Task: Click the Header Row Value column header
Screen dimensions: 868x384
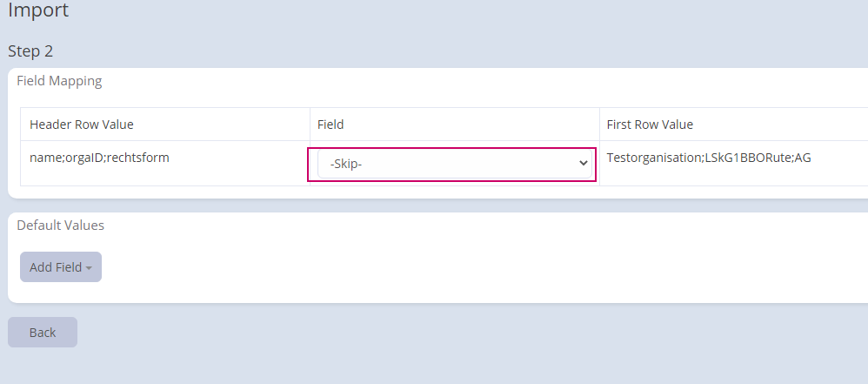Action: click(82, 125)
